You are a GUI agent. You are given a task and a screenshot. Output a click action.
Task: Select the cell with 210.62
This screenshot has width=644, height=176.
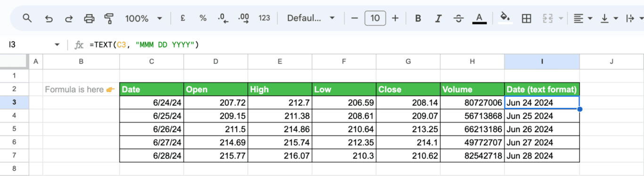click(408, 156)
